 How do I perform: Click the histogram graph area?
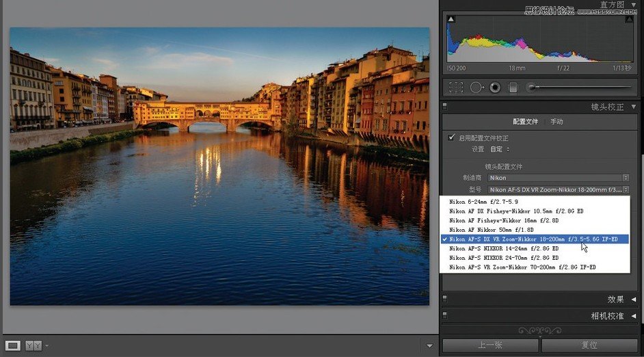540,39
